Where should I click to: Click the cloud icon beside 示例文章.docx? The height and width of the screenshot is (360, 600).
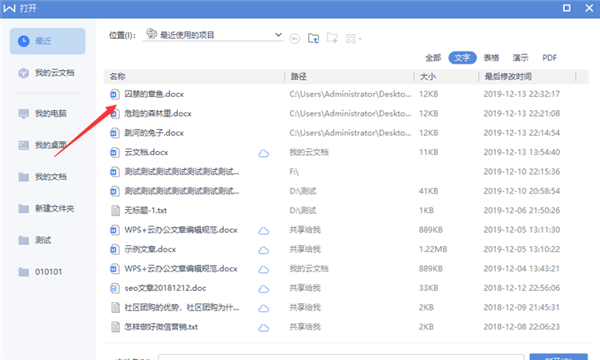pos(263,250)
